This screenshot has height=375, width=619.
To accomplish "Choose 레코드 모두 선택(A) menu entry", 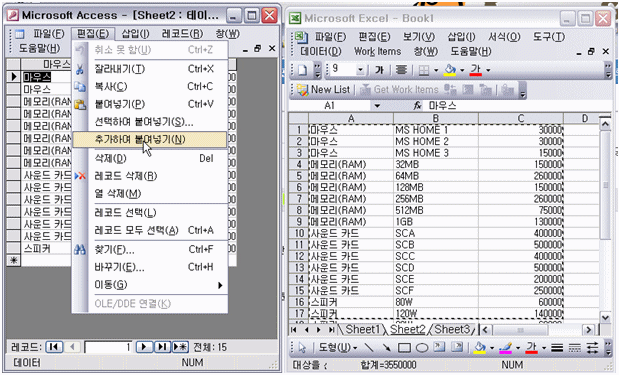I will coord(150,230).
